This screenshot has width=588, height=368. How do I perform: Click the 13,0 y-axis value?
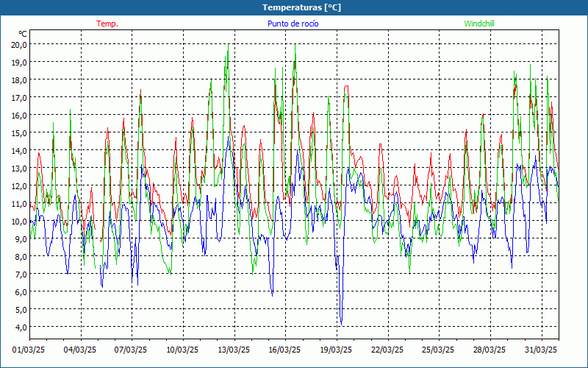pos(19,169)
